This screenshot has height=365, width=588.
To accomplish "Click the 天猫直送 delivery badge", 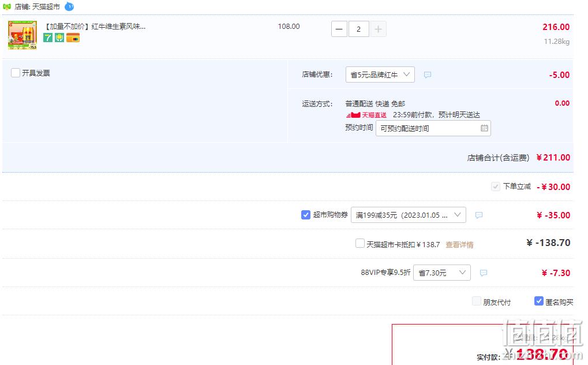I will [366, 115].
